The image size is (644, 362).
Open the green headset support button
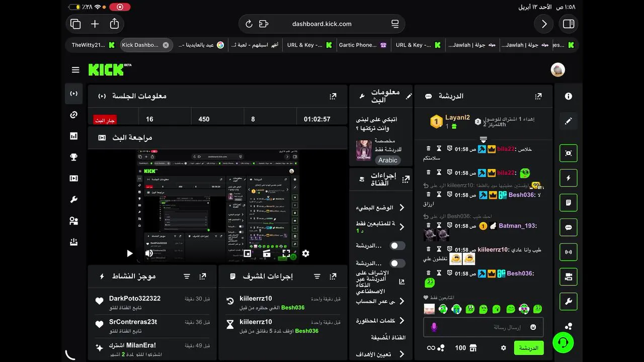[x=563, y=343]
